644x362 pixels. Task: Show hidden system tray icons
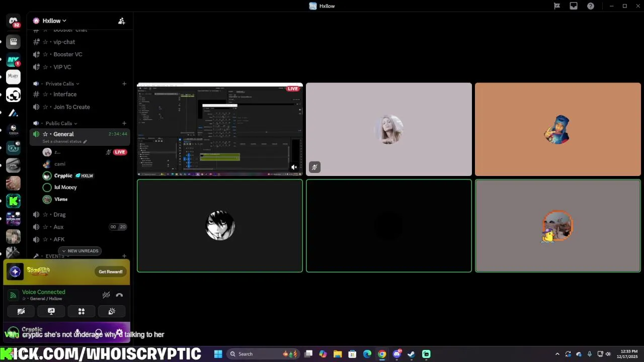557,354
